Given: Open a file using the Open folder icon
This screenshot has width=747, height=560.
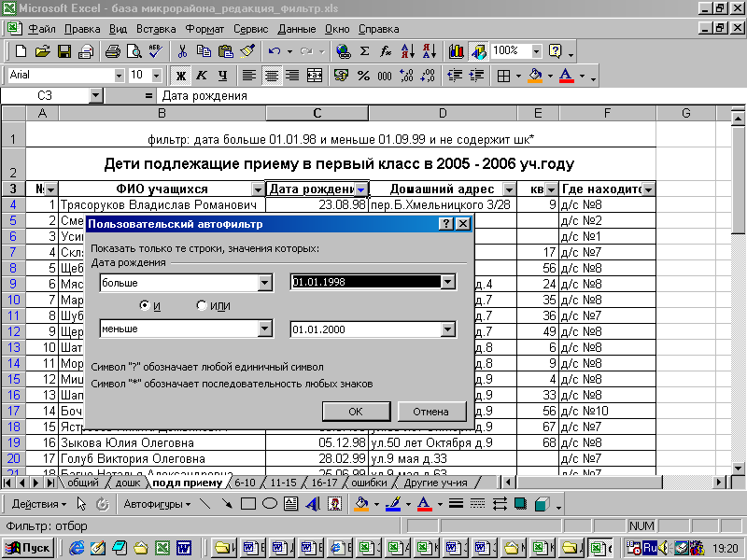Looking at the screenshot, I should click(42, 51).
